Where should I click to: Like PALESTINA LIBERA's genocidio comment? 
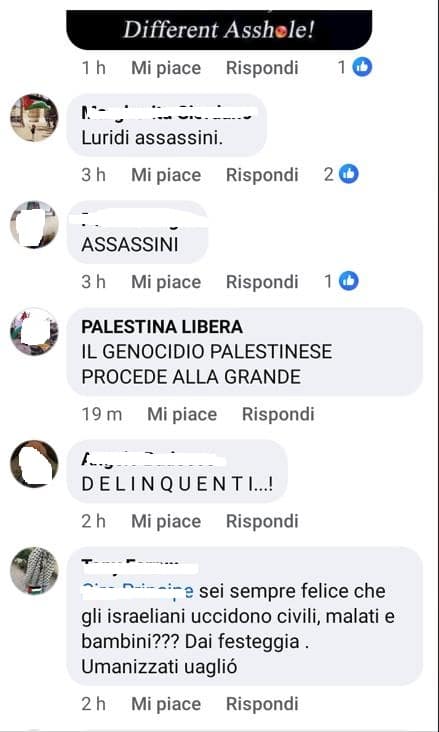coord(182,415)
